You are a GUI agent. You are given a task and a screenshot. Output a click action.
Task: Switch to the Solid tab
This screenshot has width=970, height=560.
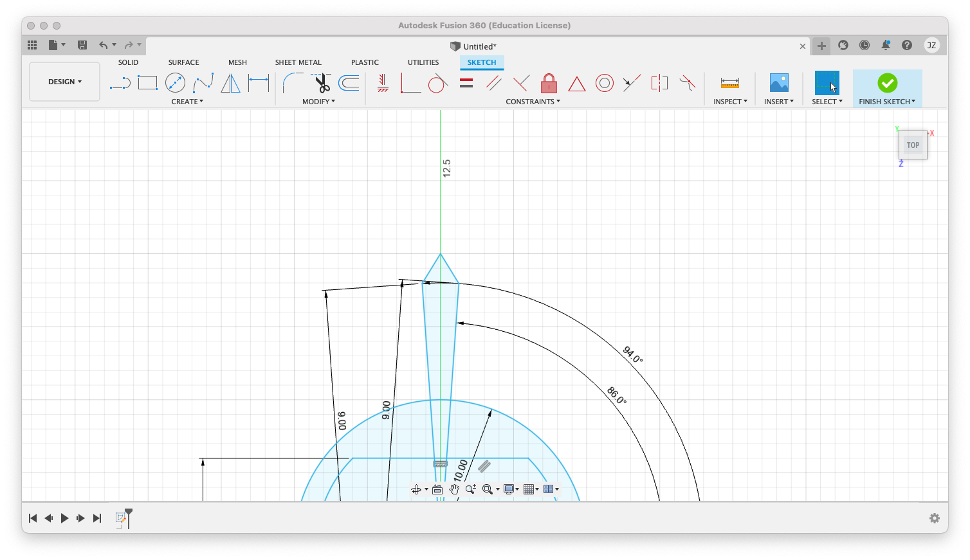[x=128, y=62]
